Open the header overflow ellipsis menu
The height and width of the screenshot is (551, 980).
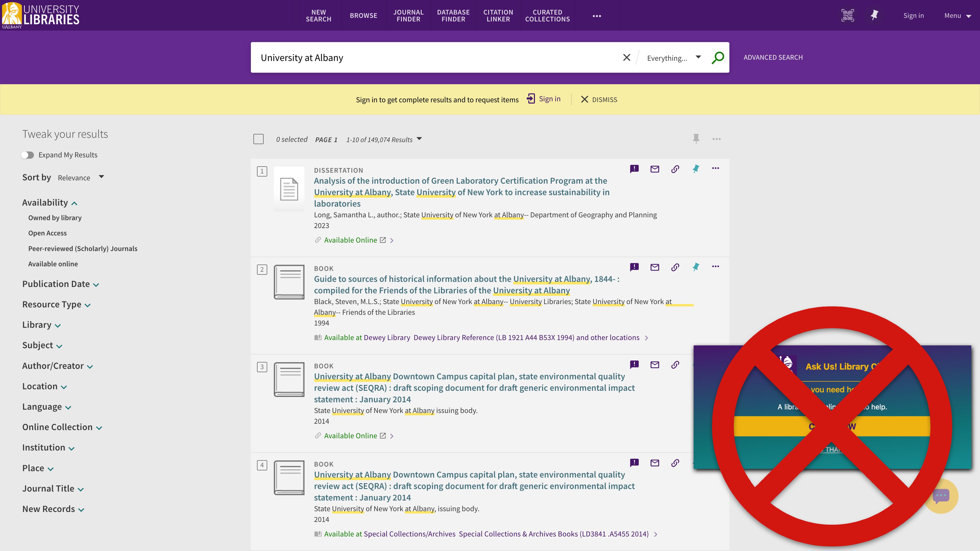click(596, 16)
